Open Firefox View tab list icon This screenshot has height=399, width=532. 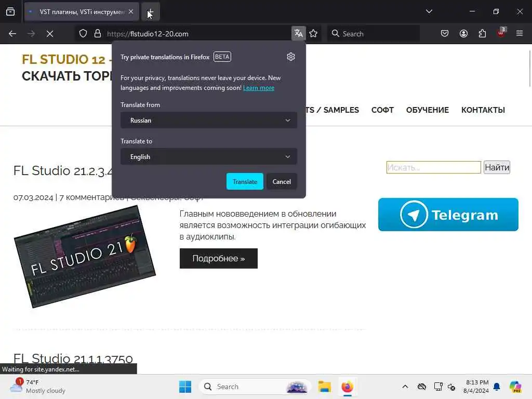(10, 11)
